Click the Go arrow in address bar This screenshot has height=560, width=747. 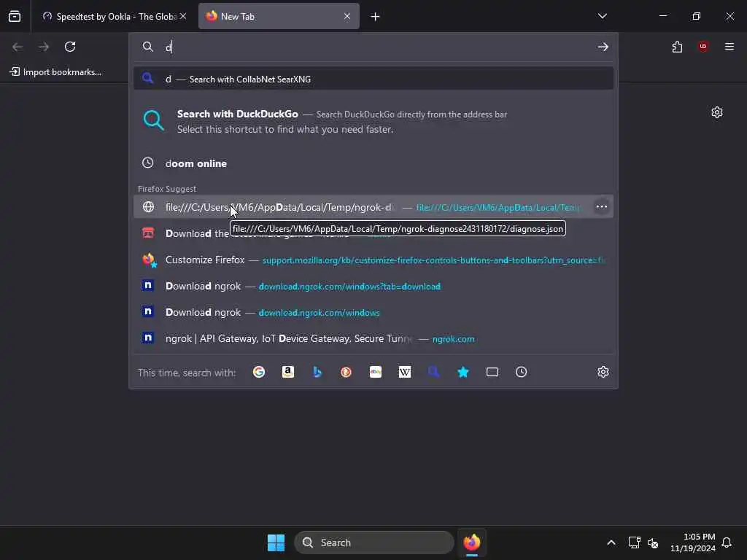(603, 47)
